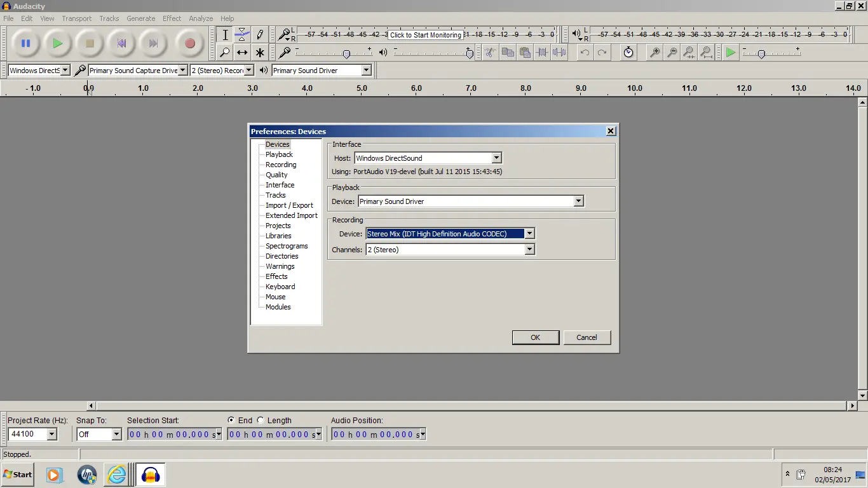868x488 pixels.
Task: Select the Envelope tool
Action: [242, 35]
